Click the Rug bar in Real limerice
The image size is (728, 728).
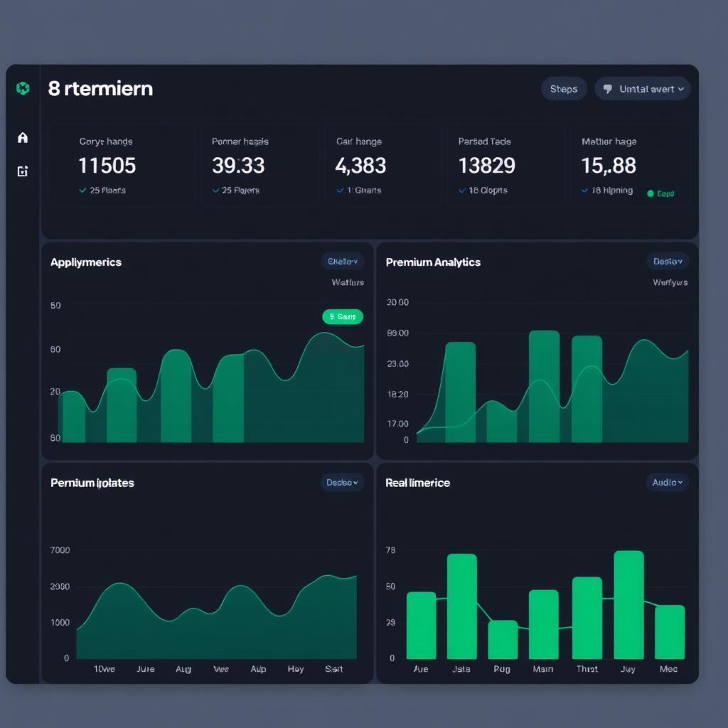(503, 639)
